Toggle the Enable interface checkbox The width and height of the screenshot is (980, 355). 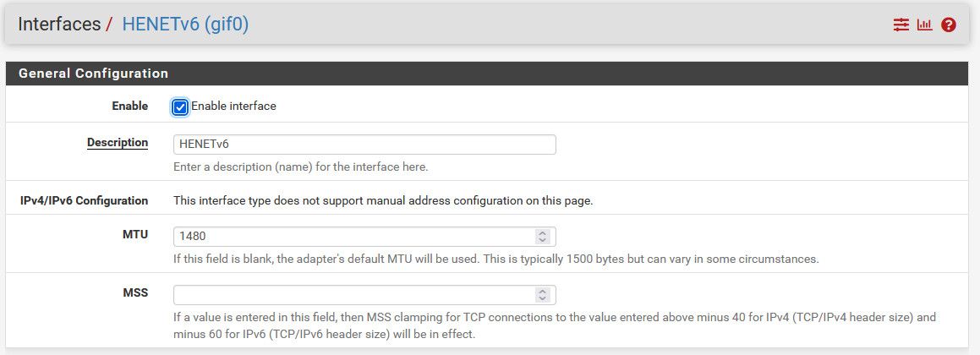click(180, 106)
